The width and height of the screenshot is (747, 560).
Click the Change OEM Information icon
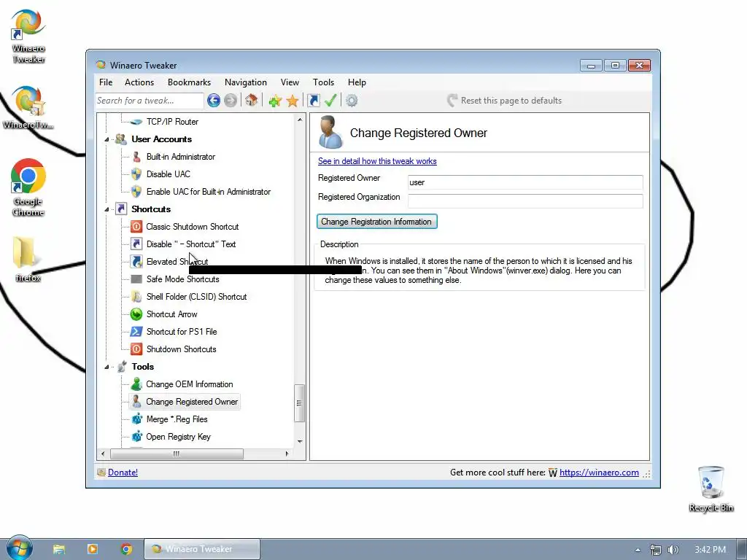[136, 384]
